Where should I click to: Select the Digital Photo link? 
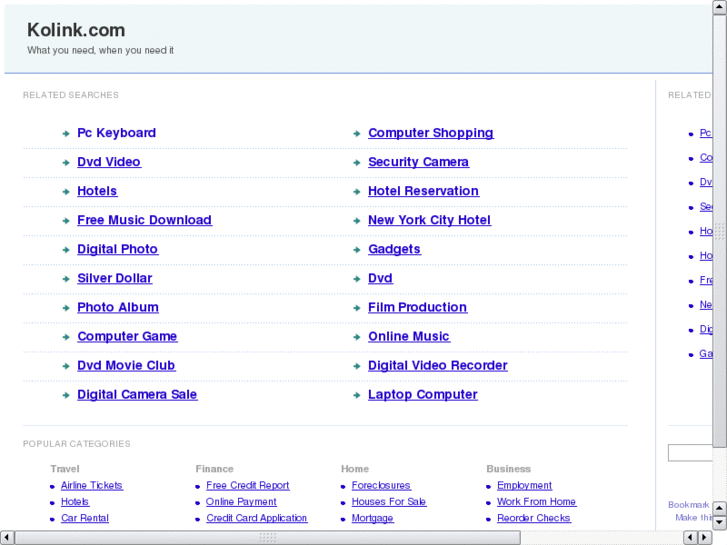pyautogui.click(x=117, y=249)
